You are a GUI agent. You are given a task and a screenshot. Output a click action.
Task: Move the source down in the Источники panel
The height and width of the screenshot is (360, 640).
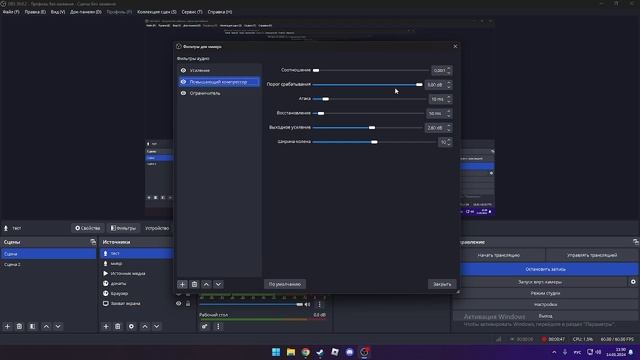point(157,327)
